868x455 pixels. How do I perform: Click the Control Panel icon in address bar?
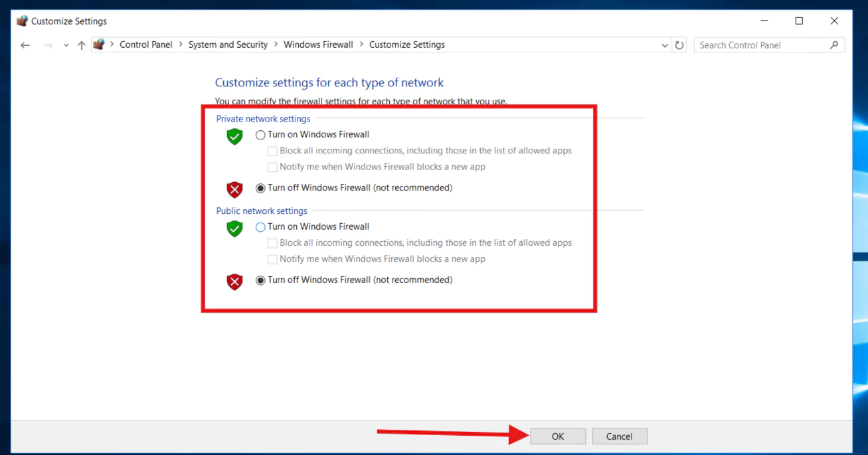[x=99, y=45]
